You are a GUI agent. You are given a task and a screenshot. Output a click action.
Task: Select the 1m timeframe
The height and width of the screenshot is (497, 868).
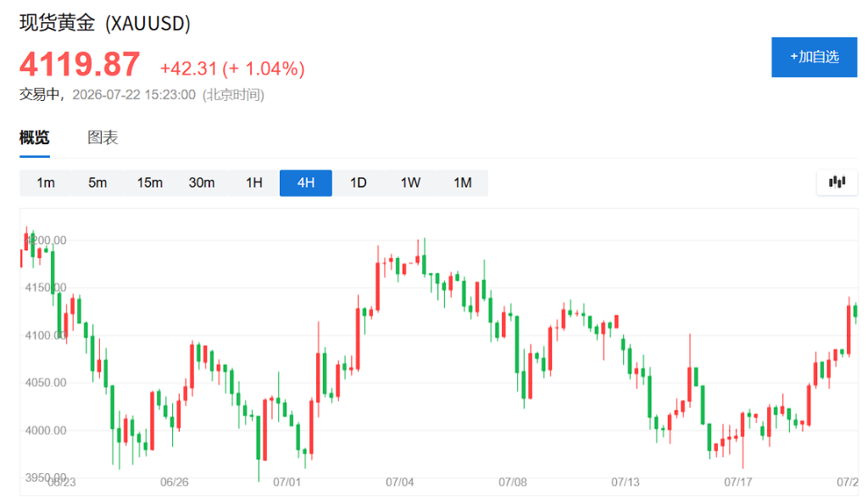pyautogui.click(x=46, y=183)
